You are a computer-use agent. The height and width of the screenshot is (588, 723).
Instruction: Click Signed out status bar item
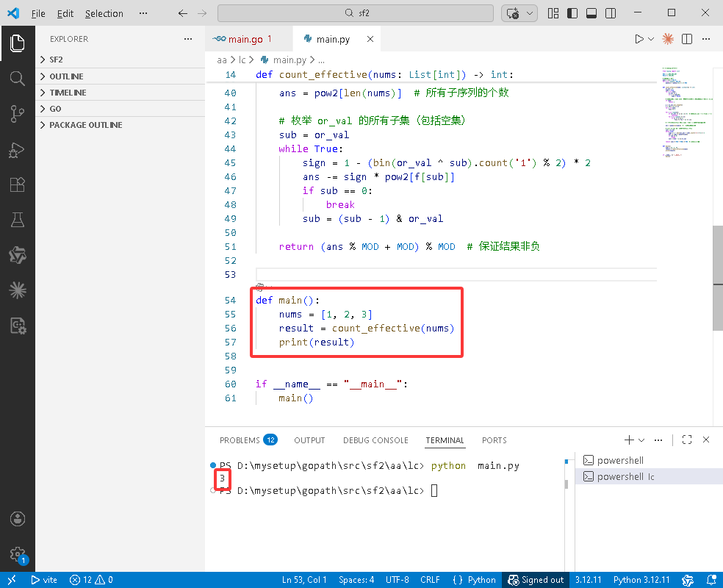click(536, 580)
